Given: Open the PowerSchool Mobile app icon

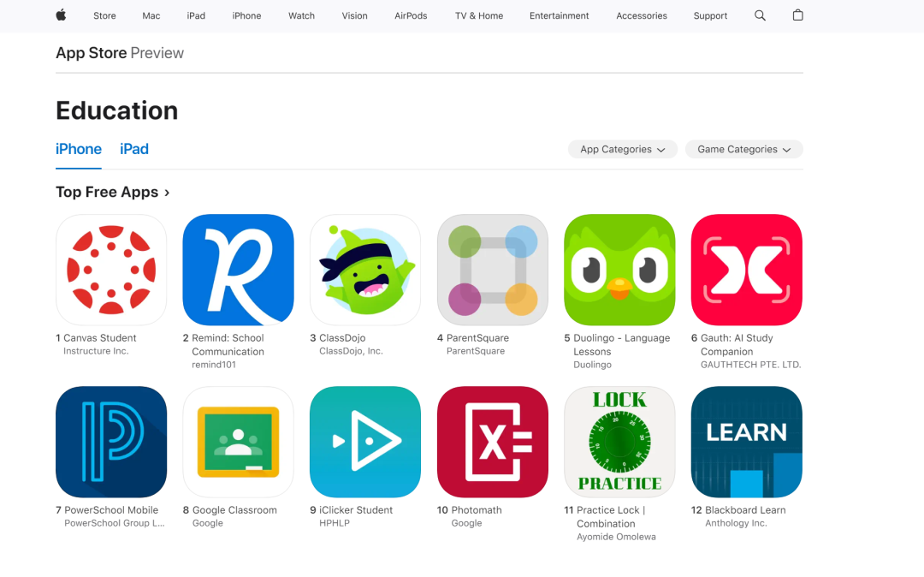Looking at the screenshot, I should tap(111, 442).
